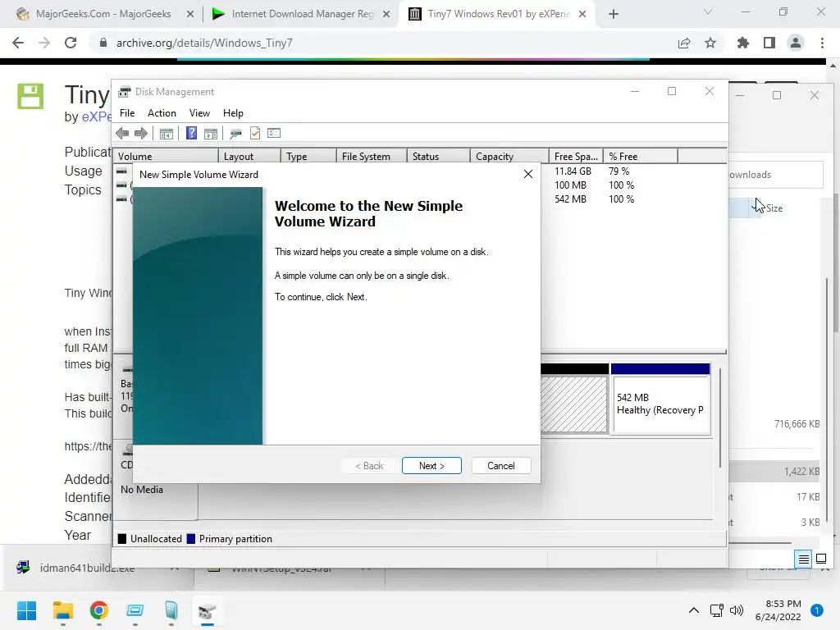
Task: Click the checkmark document Properties toolbar icon
Action: (x=255, y=134)
